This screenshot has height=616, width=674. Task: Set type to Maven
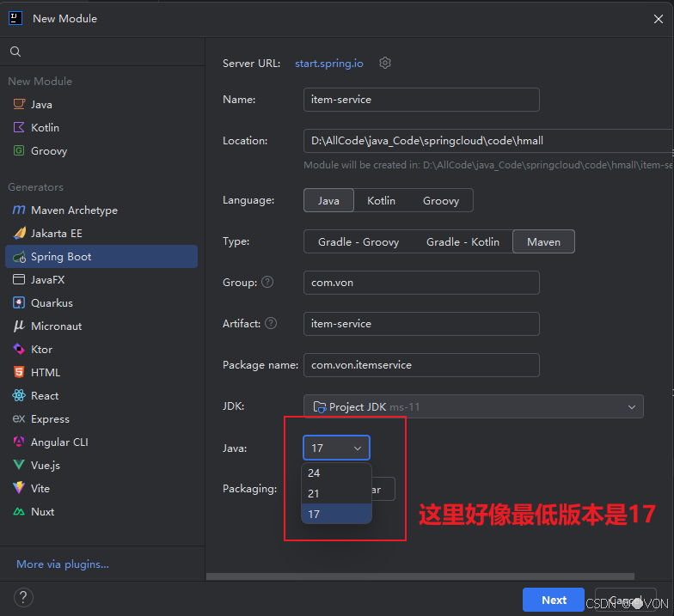pyautogui.click(x=543, y=241)
